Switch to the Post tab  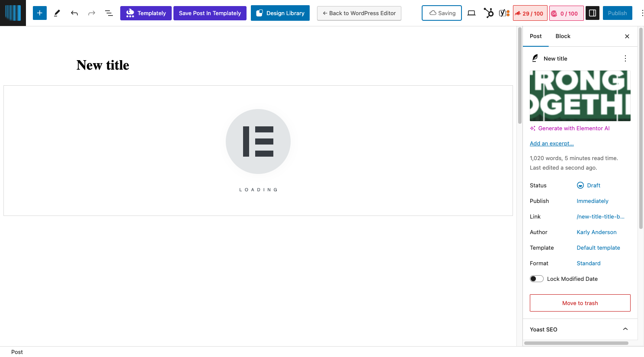(x=535, y=36)
